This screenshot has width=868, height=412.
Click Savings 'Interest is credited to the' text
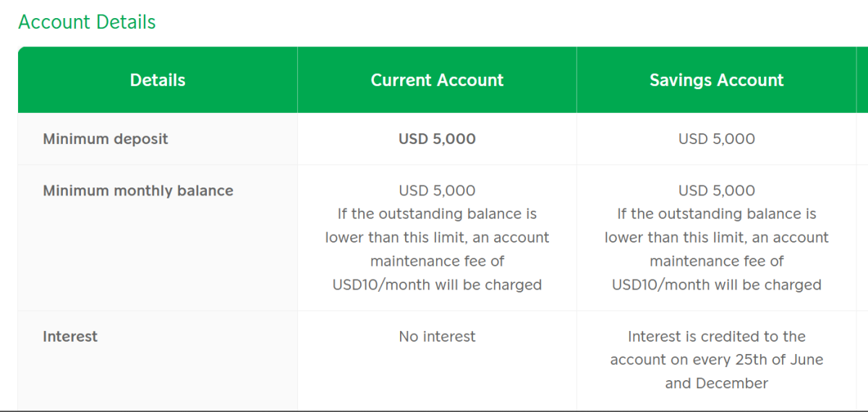click(x=716, y=337)
